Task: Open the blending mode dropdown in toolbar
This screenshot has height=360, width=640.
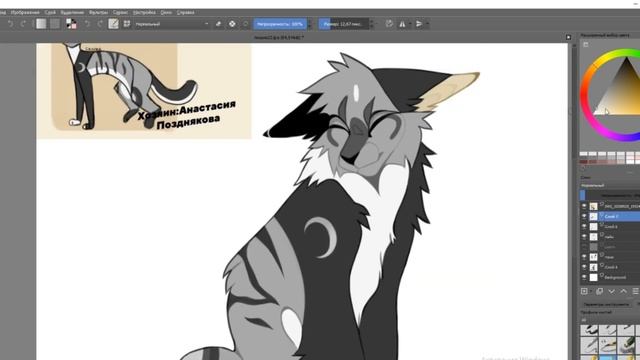Action: click(x=172, y=24)
